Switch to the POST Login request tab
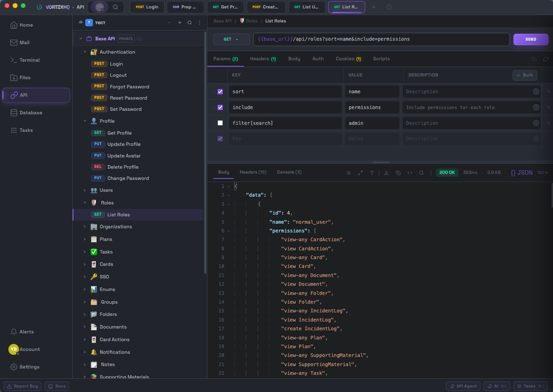 147,7
